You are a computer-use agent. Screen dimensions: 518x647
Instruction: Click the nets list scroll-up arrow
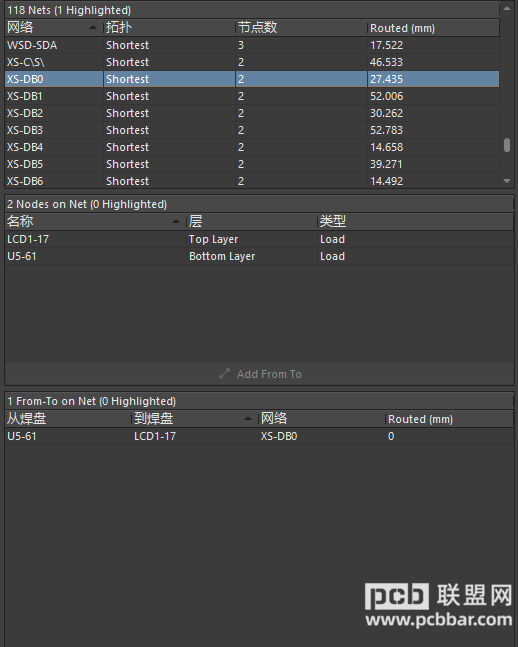click(x=507, y=9)
